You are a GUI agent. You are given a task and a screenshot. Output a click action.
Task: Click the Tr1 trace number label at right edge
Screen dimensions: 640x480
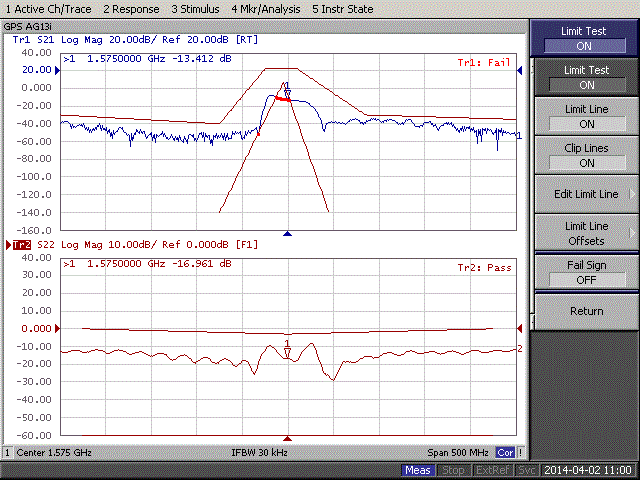coord(519,136)
